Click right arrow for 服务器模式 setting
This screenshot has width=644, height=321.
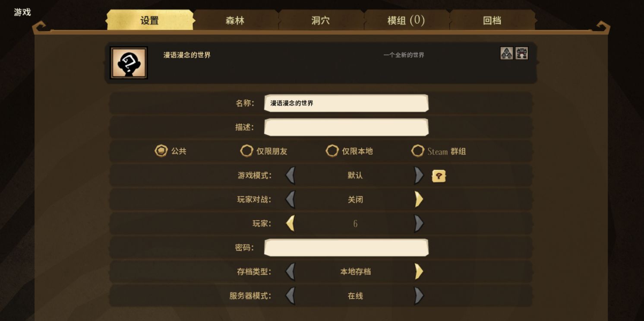click(x=419, y=296)
